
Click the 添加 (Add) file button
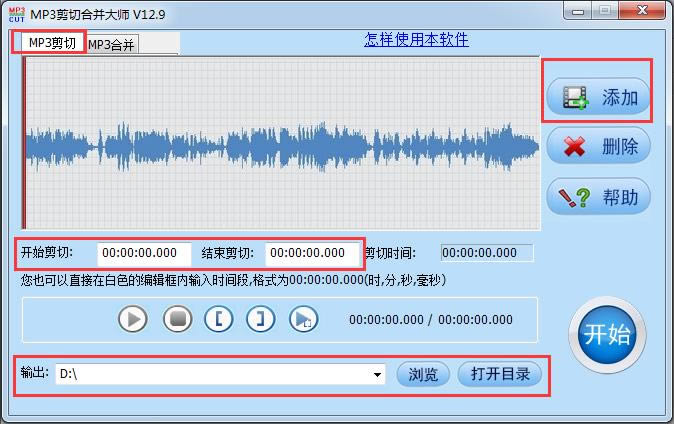coord(598,96)
